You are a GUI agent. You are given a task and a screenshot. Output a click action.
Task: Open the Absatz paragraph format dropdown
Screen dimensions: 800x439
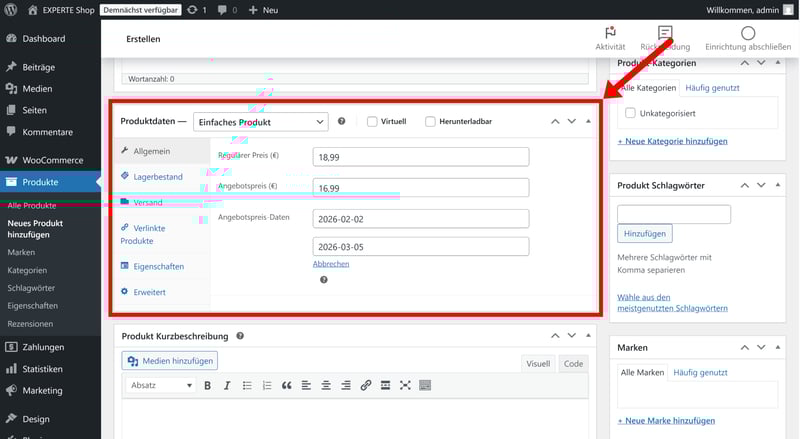[160, 385]
